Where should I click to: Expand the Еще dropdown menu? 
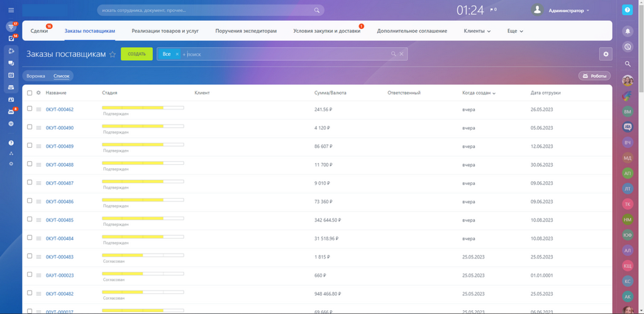tap(515, 31)
